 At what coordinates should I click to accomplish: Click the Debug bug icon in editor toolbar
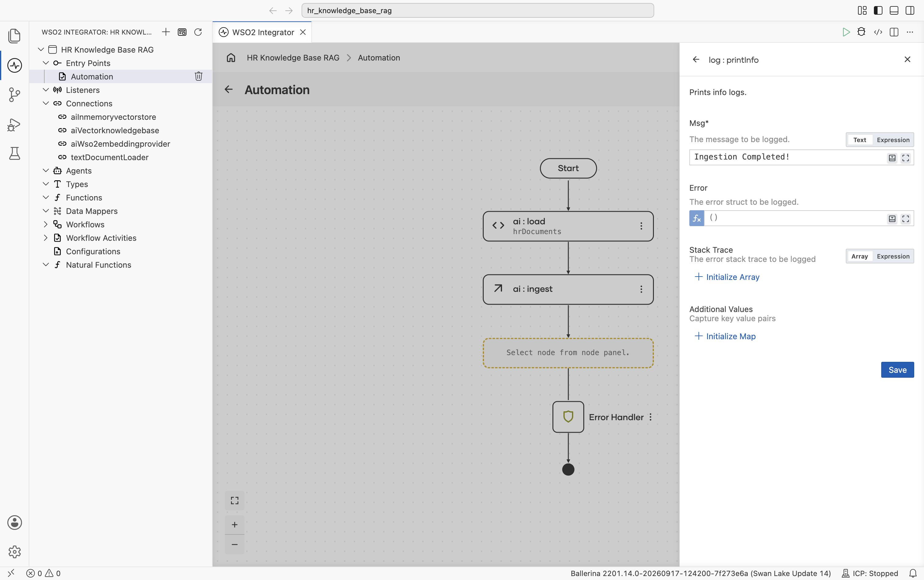point(861,32)
